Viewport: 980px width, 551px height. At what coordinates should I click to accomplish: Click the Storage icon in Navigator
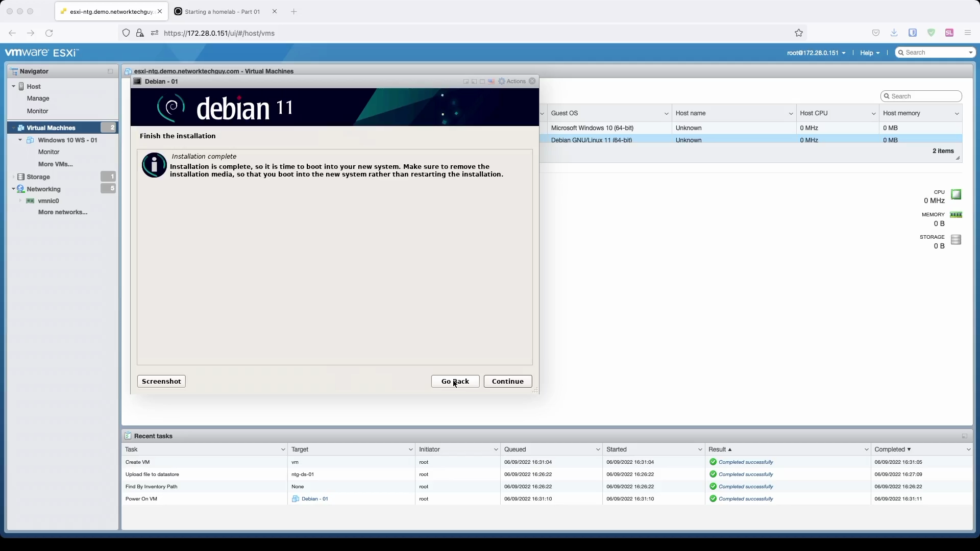[21, 177]
